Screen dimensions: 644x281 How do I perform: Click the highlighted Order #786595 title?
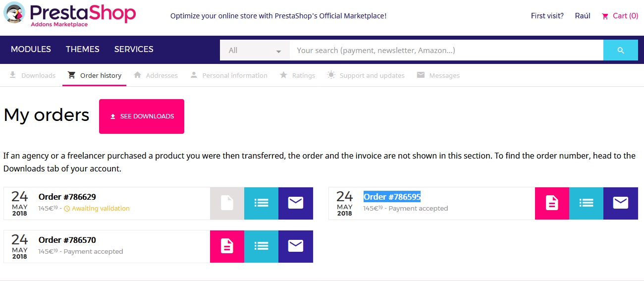[392, 197]
